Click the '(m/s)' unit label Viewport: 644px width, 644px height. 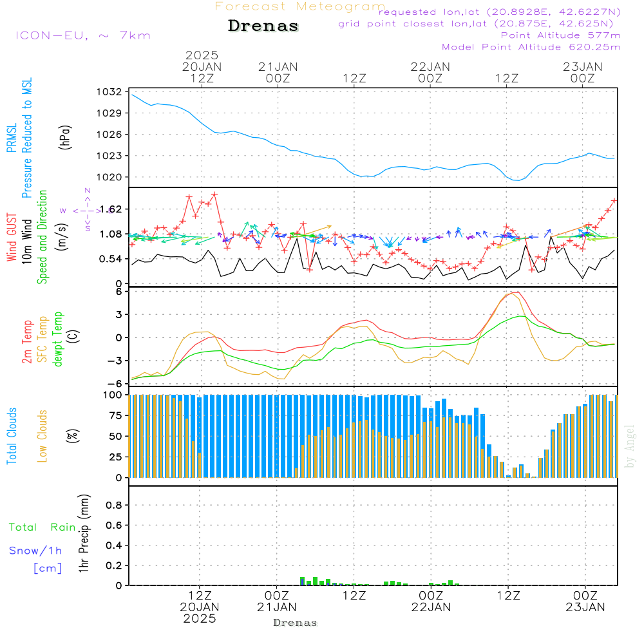point(62,237)
